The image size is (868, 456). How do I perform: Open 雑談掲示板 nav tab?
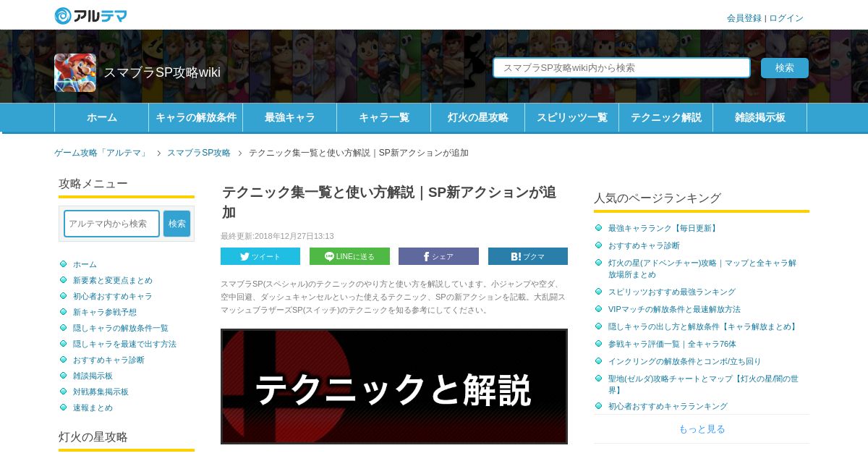click(x=759, y=117)
